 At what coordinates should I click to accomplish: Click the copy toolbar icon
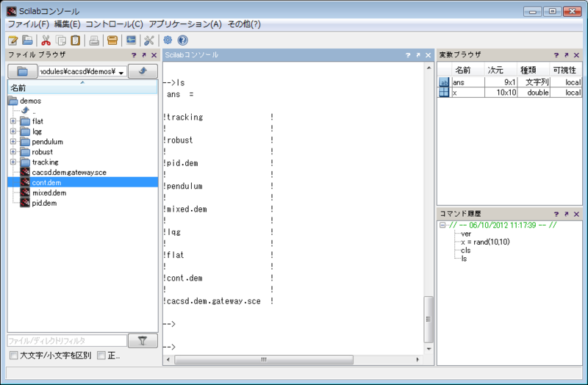point(61,40)
